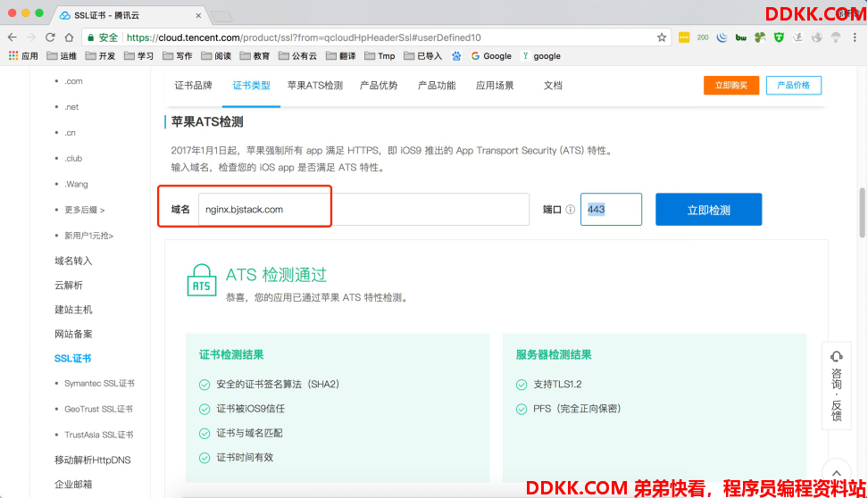Click the umbrella extension icon
This screenshot has width=868, height=498.
(x=835, y=37)
